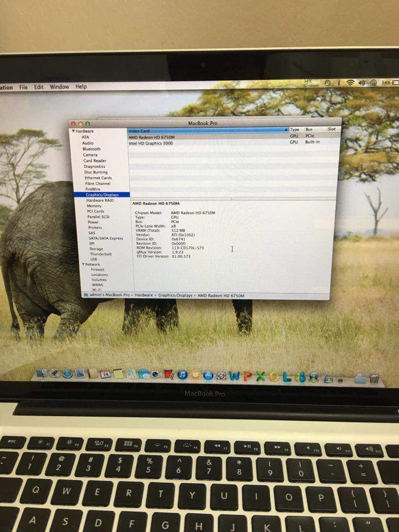Click the Bluetooth icon in menu bar
Screen dimensions: 399x532
tap(338, 83)
